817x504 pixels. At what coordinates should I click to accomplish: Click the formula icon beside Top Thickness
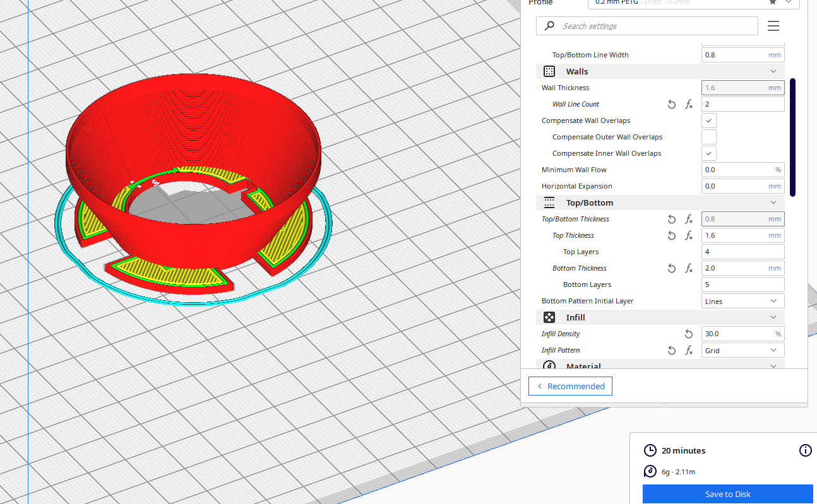(x=689, y=236)
